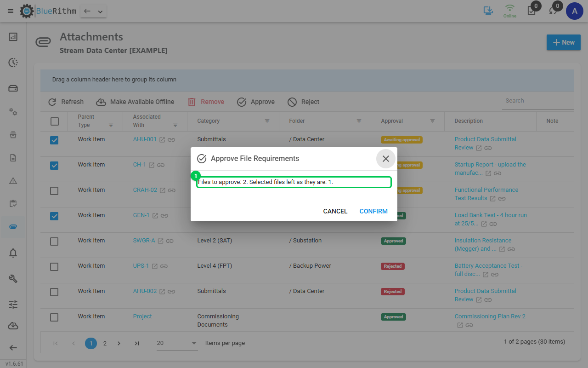Open the items per page dropdown

(x=177, y=343)
